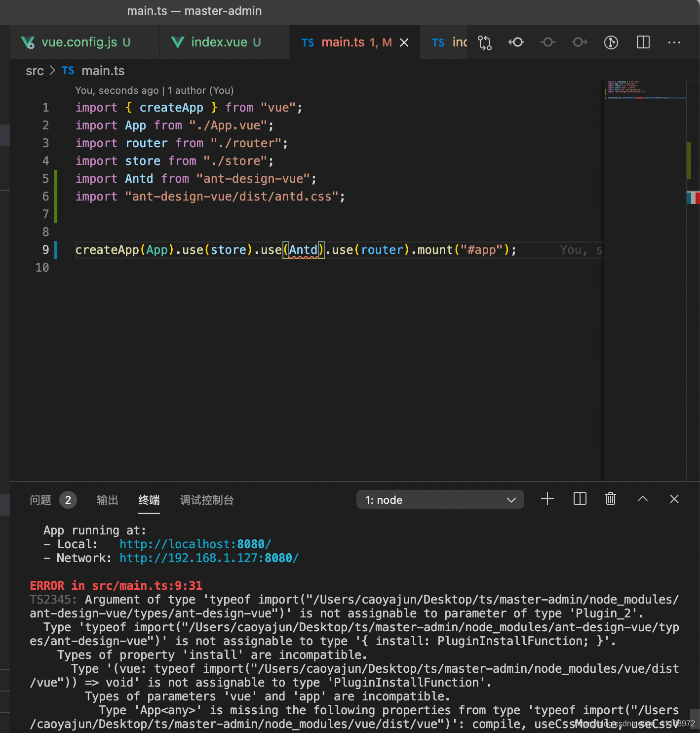Open the '1: node' terminal dropdown
The height and width of the screenshot is (733, 700).
point(440,500)
